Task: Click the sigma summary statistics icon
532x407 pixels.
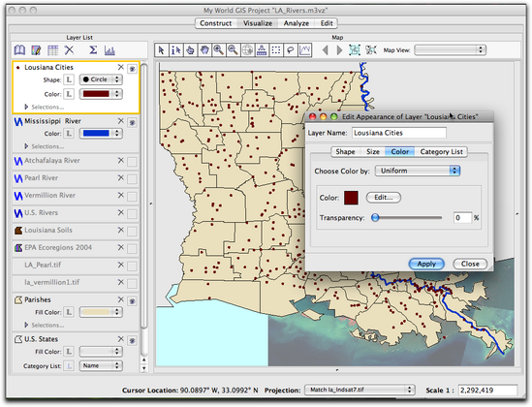Action: [93, 50]
